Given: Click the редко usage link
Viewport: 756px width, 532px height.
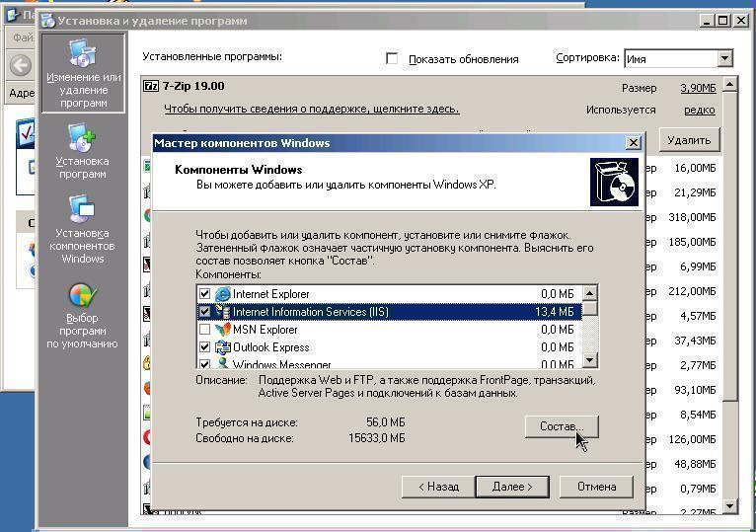Looking at the screenshot, I should click(699, 110).
